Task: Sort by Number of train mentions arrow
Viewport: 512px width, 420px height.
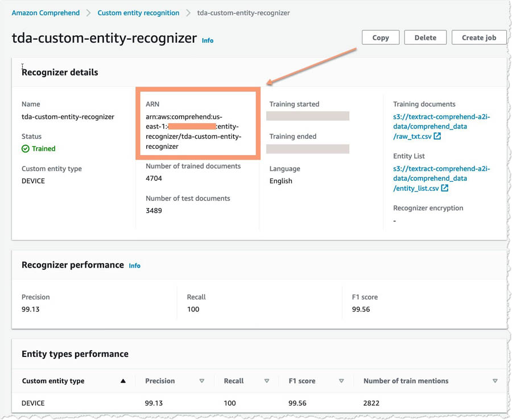Action: (x=495, y=381)
